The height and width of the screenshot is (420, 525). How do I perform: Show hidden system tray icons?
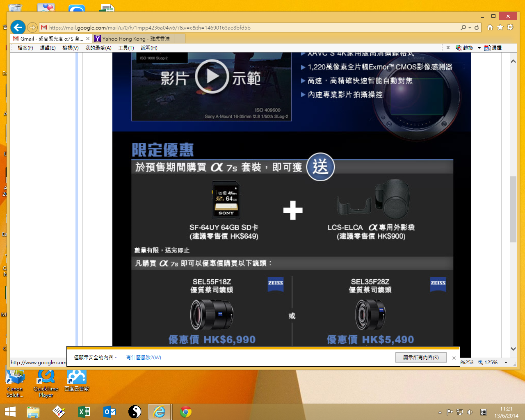click(x=440, y=412)
